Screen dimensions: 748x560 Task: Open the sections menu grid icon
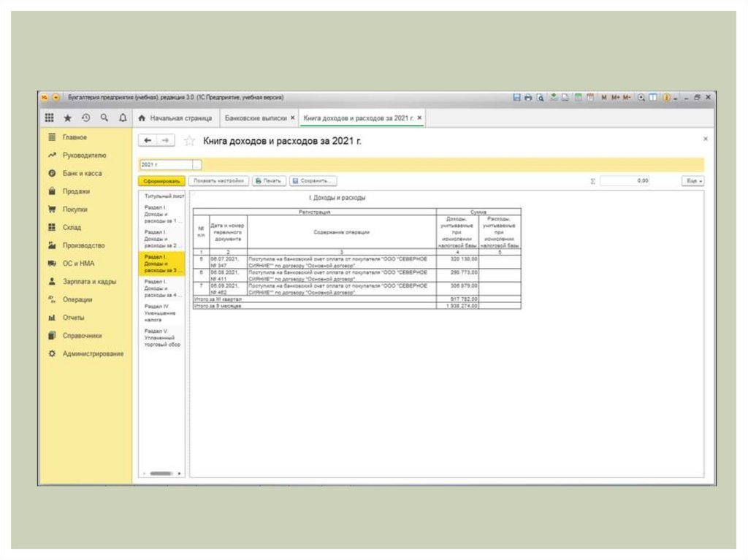pyautogui.click(x=50, y=118)
